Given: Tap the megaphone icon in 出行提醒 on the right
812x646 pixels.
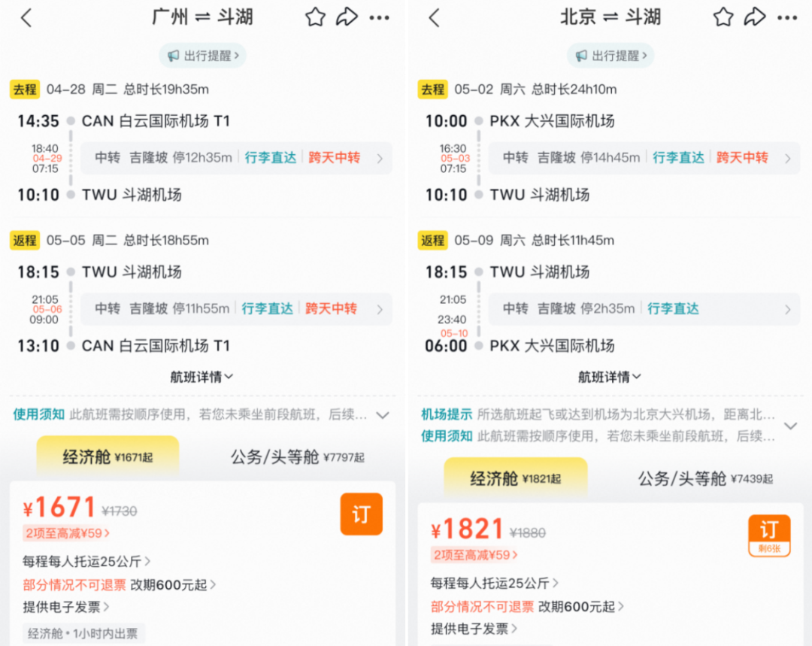Looking at the screenshot, I should point(581,55).
